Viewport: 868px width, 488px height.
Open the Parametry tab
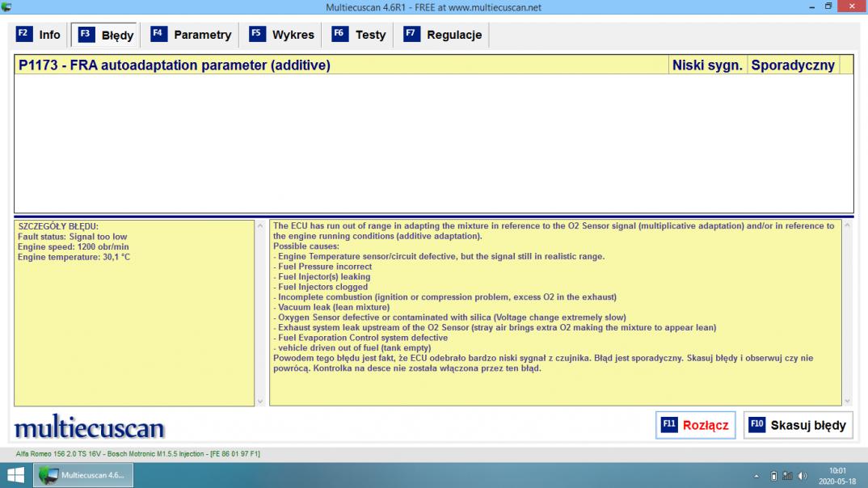pos(191,35)
